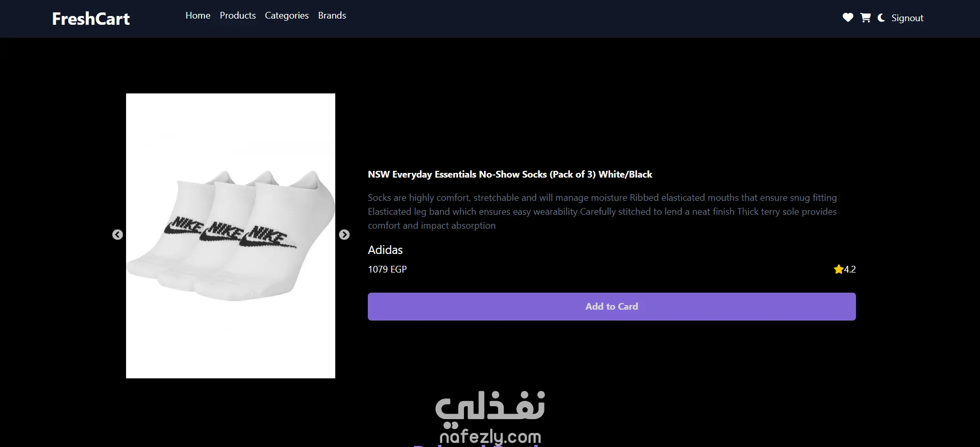Select the Nike socks product image
980x447 pixels.
[x=230, y=236]
